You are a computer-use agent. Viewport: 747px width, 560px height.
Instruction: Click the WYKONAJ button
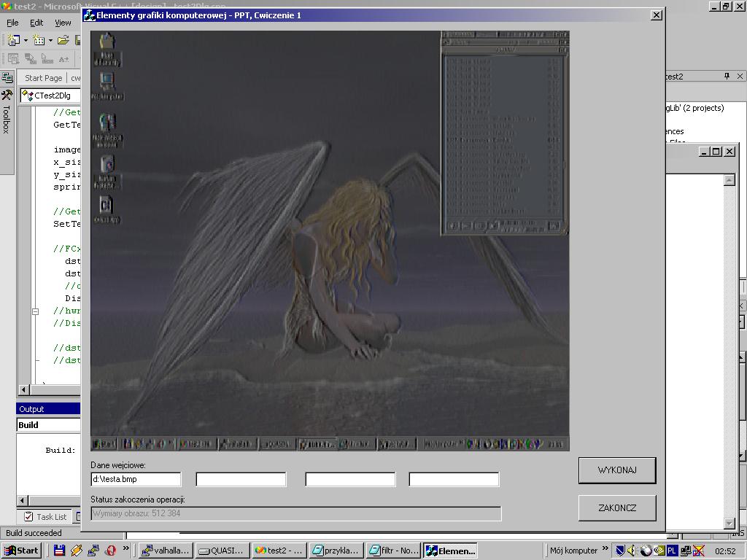point(616,470)
